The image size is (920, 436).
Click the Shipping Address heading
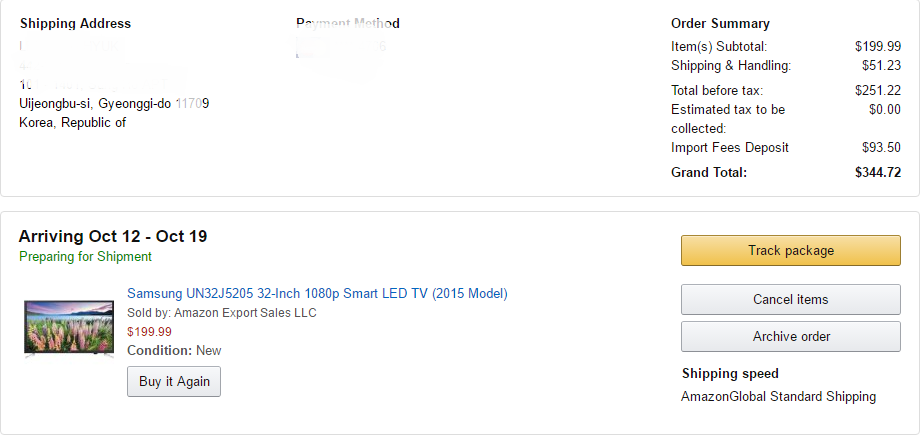click(75, 23)
